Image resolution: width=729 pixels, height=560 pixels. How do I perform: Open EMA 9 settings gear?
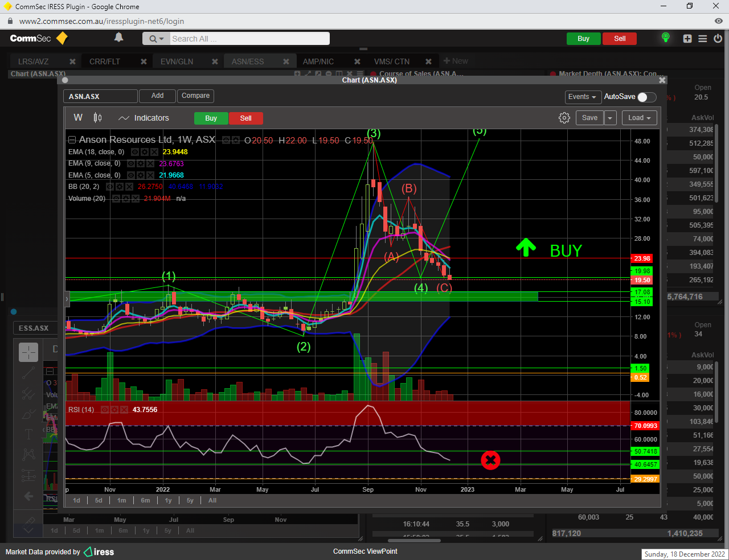(141, 163)
